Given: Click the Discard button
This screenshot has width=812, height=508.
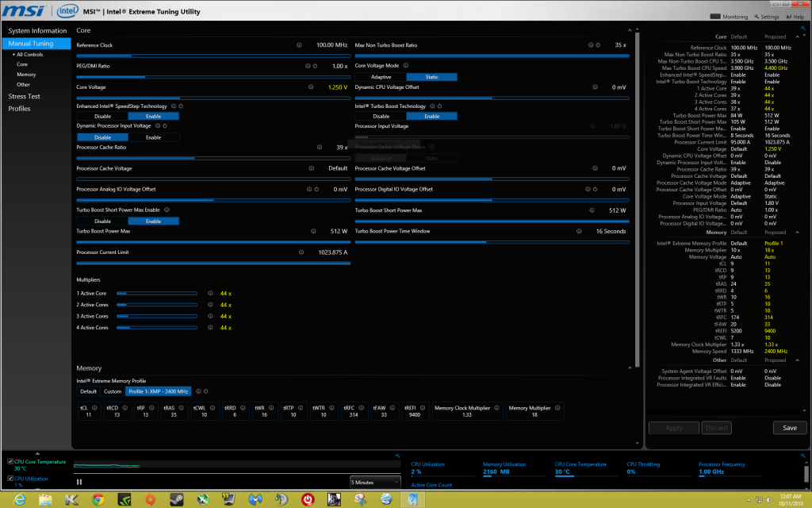Looking at the screenshot, I should [x=716, y=428].
